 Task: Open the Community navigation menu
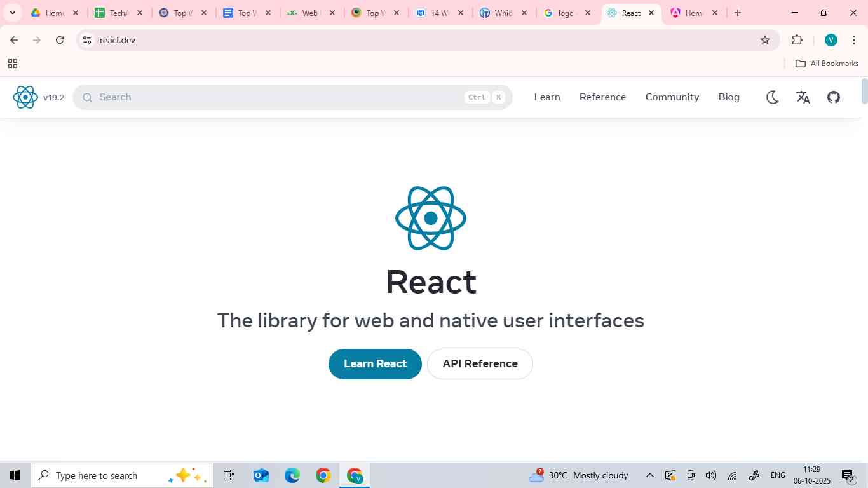click(x=672, y=97)
